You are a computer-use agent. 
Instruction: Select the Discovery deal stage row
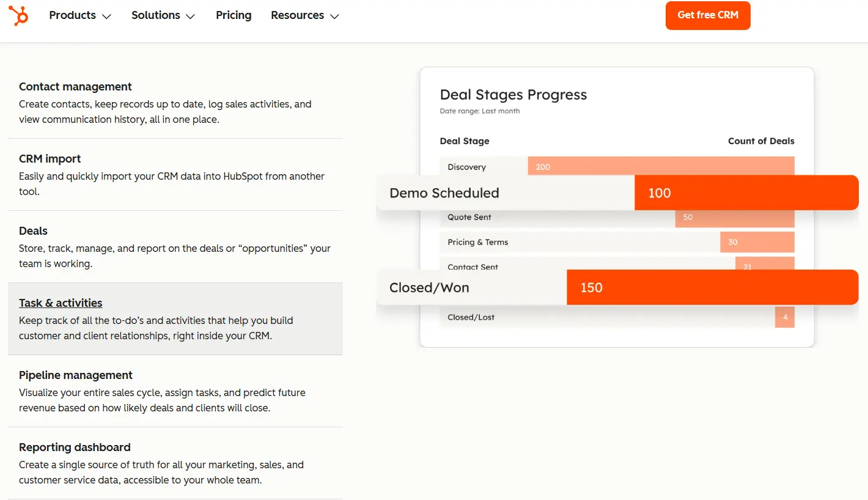point(660,166)
